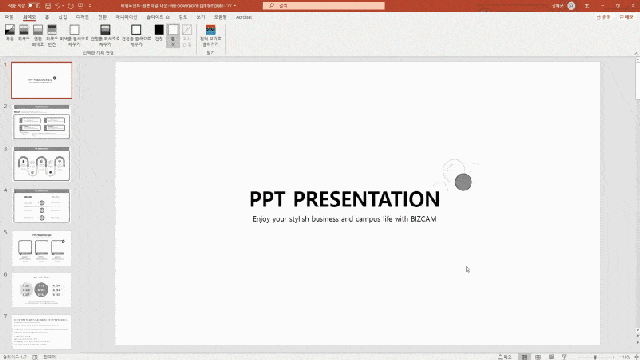
Task: Switch to the Animations tab
Action: point(126,17)
